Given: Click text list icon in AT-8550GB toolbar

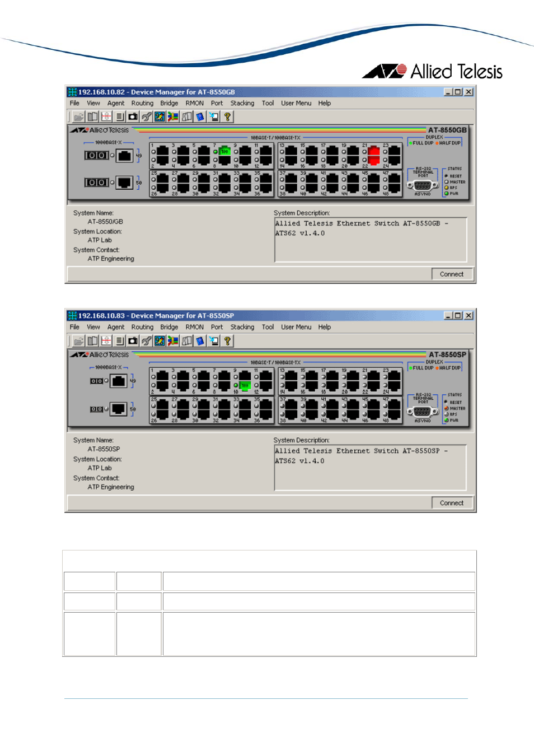Looking at the screenshot, I should (119, 116).
